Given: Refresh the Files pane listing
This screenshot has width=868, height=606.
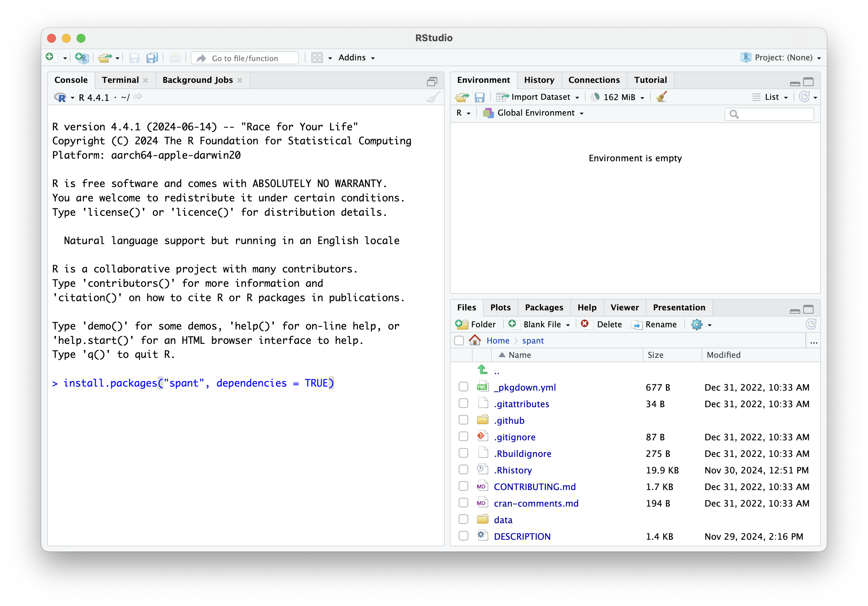Looking at the screenshot, I should [x=811, y=324].
